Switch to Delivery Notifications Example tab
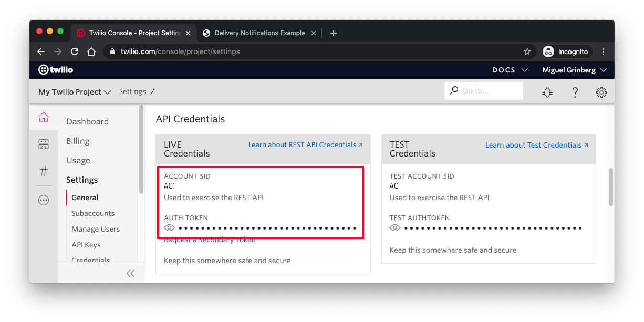Image resolution: width=644 pixels, height=322 pixels. click(x=259, y=33)
